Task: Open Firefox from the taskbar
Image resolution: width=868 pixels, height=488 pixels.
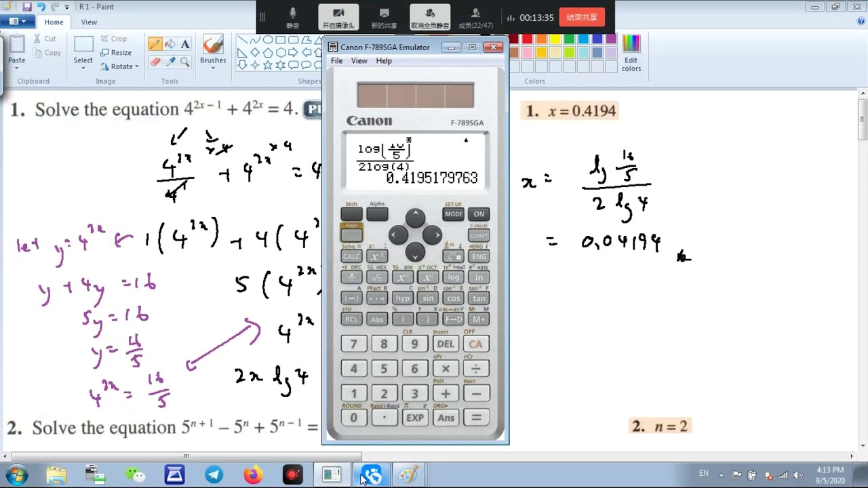Action: pos(253,474)
